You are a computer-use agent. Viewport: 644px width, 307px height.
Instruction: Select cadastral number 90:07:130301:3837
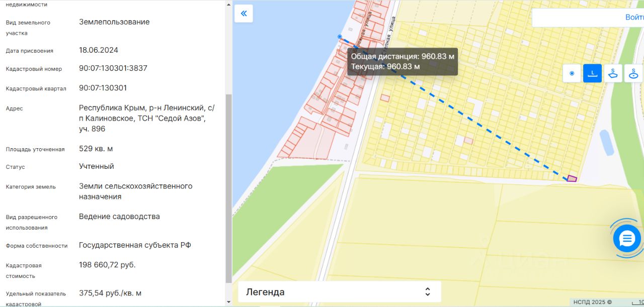point(113,68)
